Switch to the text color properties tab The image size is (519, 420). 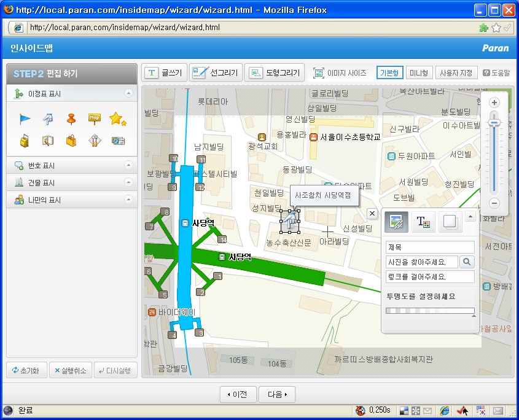coord(423,222)
